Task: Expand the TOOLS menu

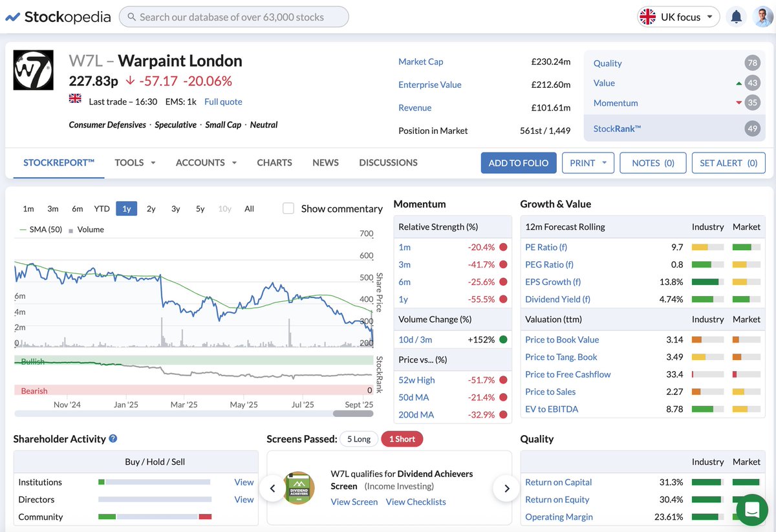Action: click(135, 162)
